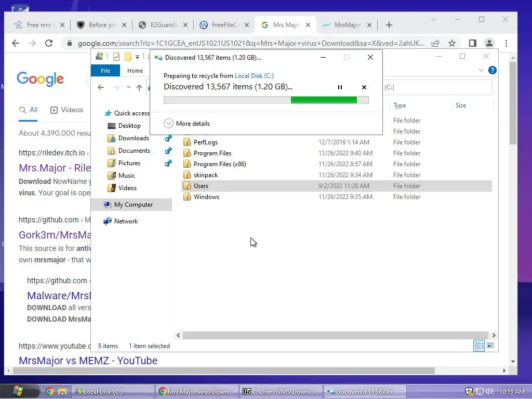The width and height of the screenshot is (532, 399).
Task: Click New folder icon in Explorer title bar
Action: [x=128, y=56]
